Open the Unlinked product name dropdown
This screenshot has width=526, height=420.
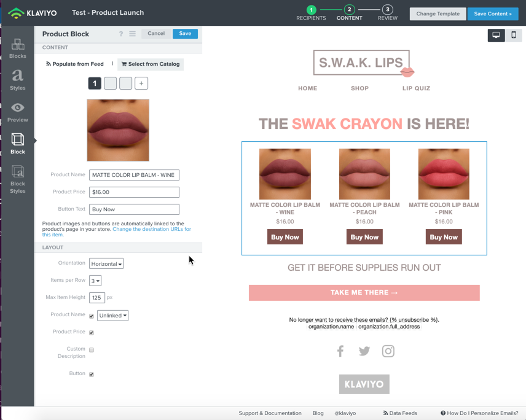(112, 316)
